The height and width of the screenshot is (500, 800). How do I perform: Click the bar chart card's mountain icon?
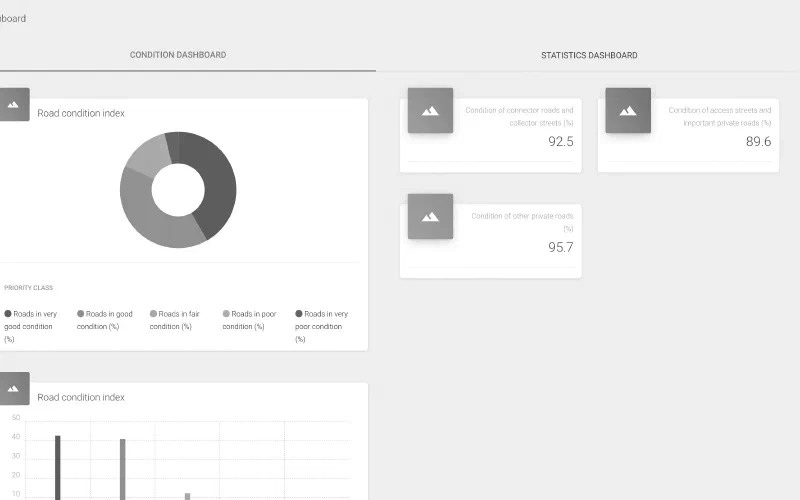tap(14, 389)
